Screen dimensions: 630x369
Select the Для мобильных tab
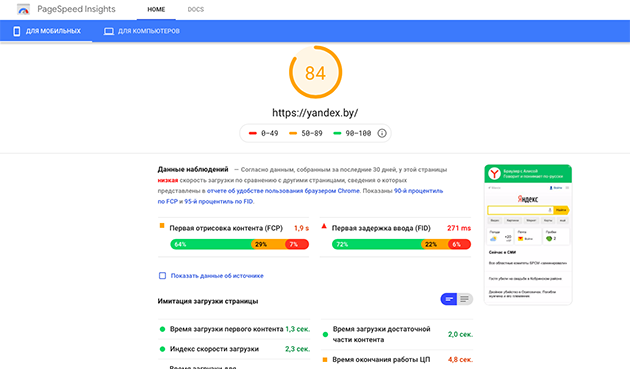pos(46,31)
